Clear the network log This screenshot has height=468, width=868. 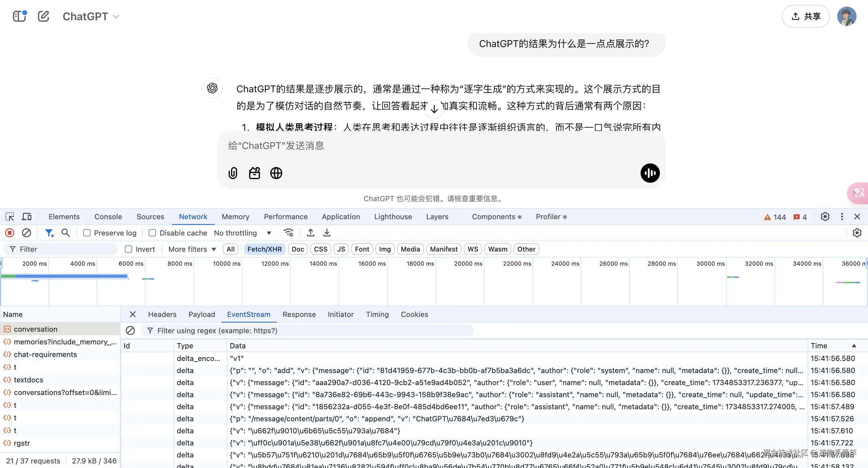pyautogui.click(x=27, y=233)
